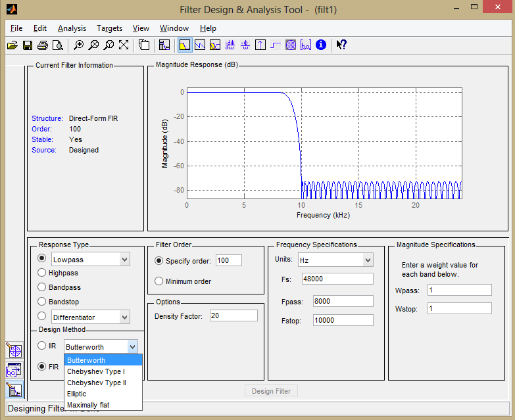
Task: Pick Butterworth from the dropdown list
Action: (103, 360)
